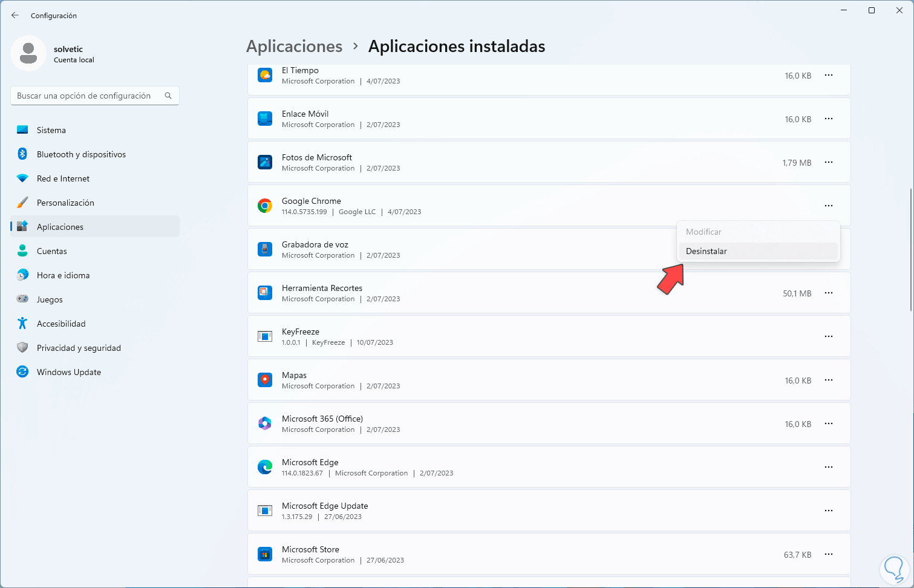Open the Accesibilidad settings section

click(95, 324)
